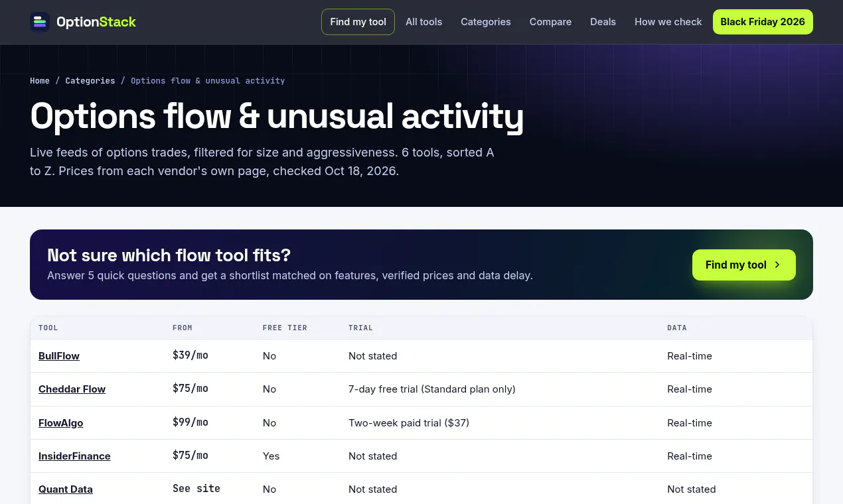Click Quant Data's Not stated data cell

pyautogui.click(x=692, y=489)
